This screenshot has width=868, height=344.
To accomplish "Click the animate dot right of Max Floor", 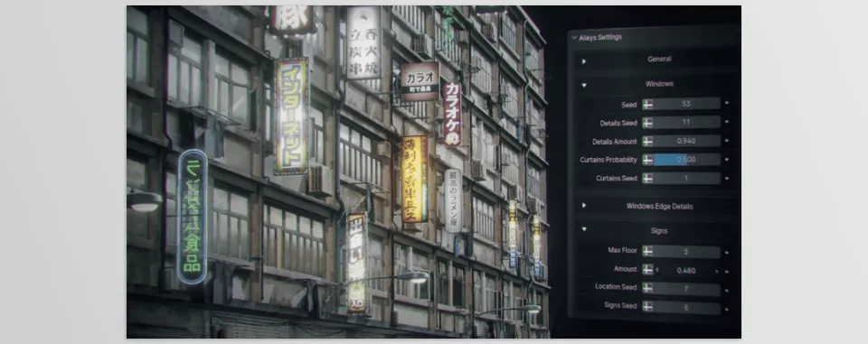I will tap(727, 252).
